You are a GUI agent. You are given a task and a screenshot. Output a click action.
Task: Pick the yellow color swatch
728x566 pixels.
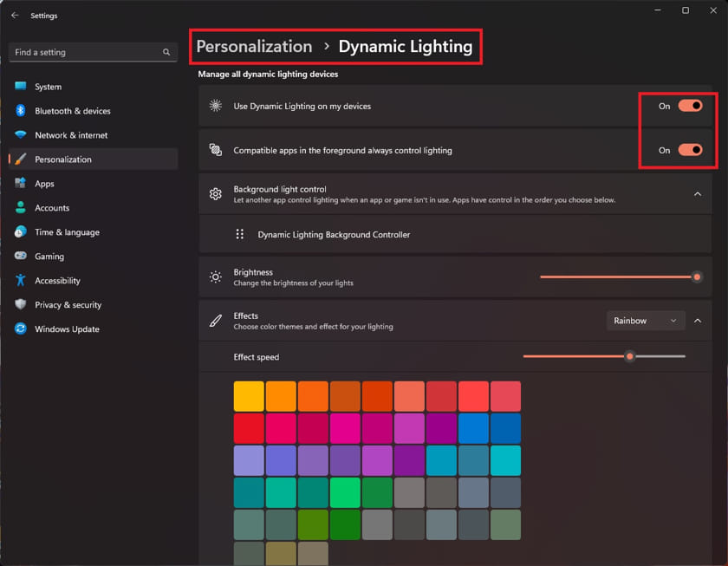(249, 396)
